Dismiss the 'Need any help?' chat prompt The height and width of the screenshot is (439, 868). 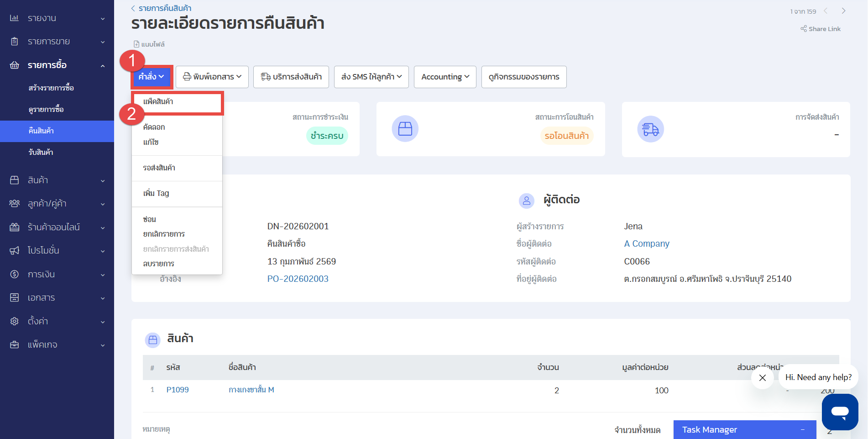click(x=762, y=378)
